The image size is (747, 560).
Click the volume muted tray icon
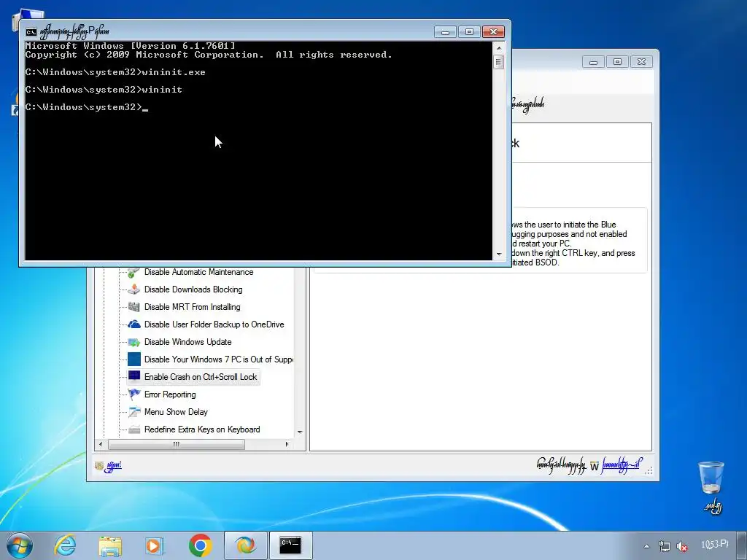point(682,546)
